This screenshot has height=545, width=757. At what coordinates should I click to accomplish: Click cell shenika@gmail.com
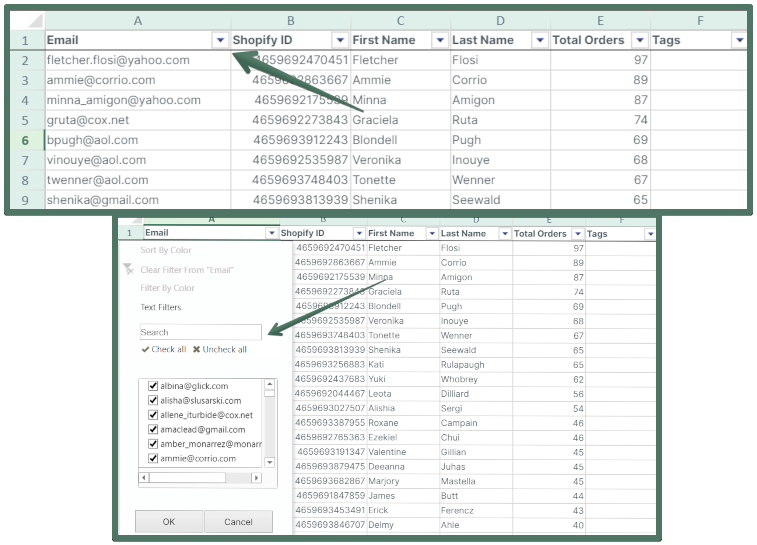pyautogui.click(x=138, y=200)
